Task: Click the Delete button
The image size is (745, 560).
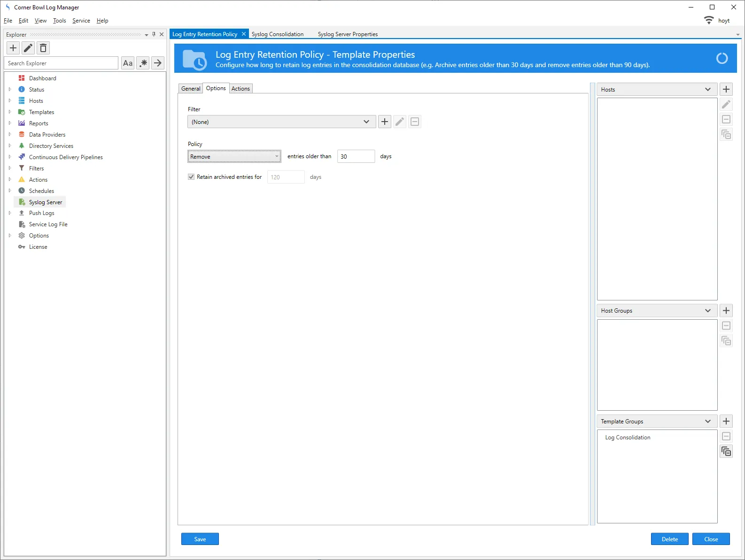Action: [x=669, y=539]
